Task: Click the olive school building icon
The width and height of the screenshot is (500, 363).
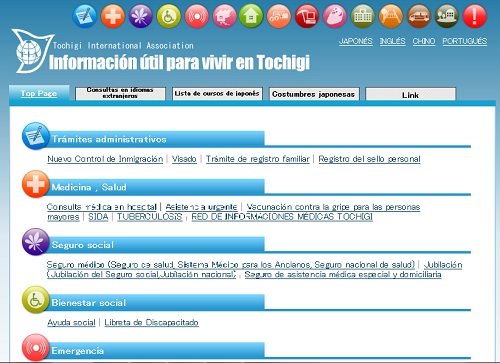Action: (x=363, y=16)
